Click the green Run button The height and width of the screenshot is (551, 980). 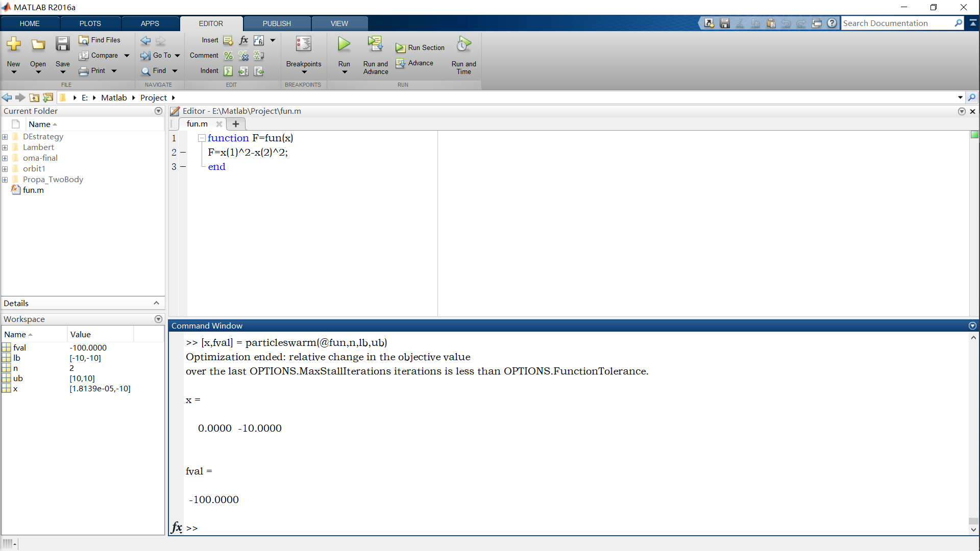point(344,45)
